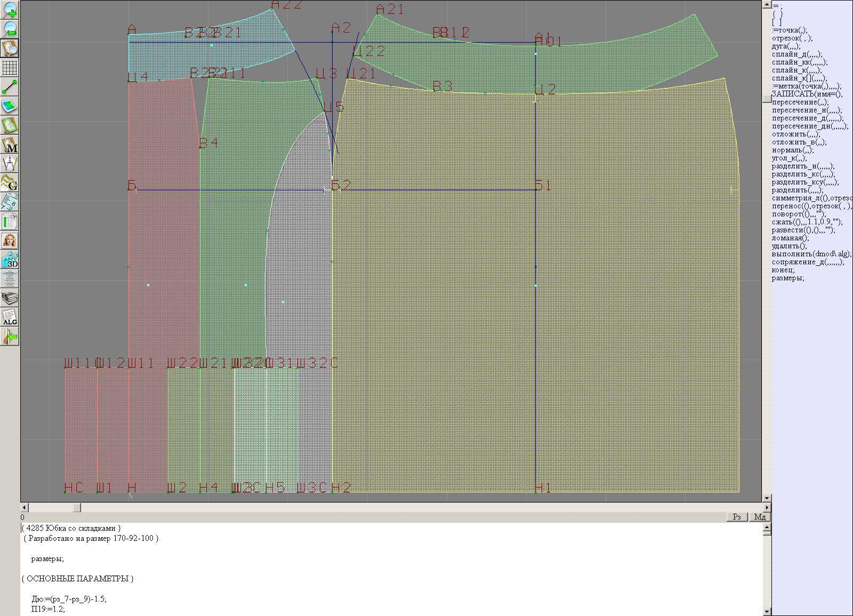The width and height of the screenshot is (853, 616).
Task: Insert the 'отрезок( , );' operator from list
Action: (x=792, y=38)
